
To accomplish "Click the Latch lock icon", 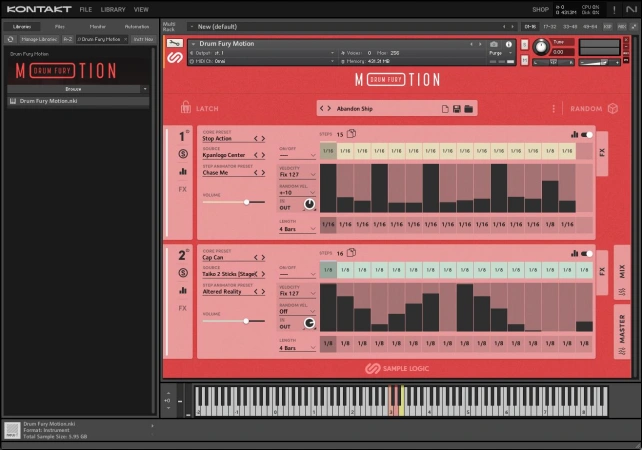I will [x=185, y=108].
